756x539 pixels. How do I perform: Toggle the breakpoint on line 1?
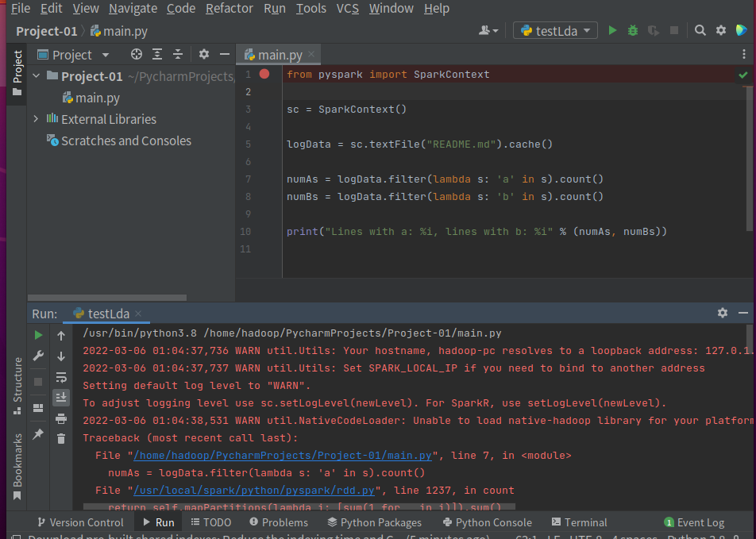(264, 74)
